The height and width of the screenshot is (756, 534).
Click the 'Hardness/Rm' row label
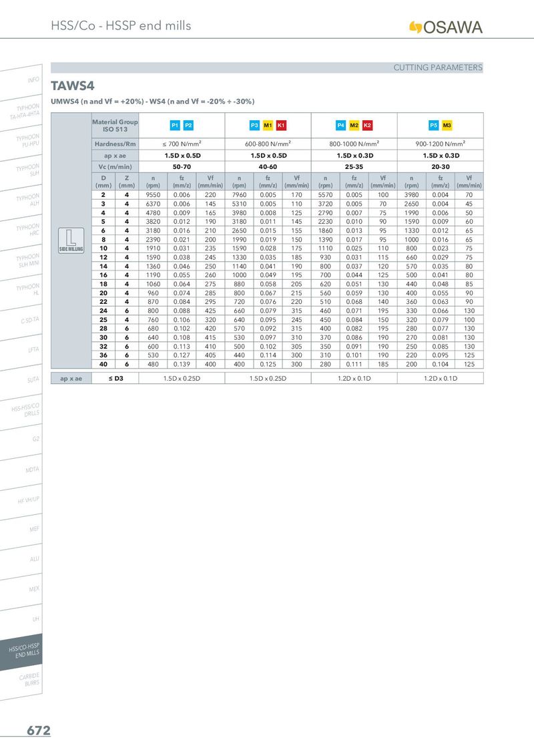point(115,144)
